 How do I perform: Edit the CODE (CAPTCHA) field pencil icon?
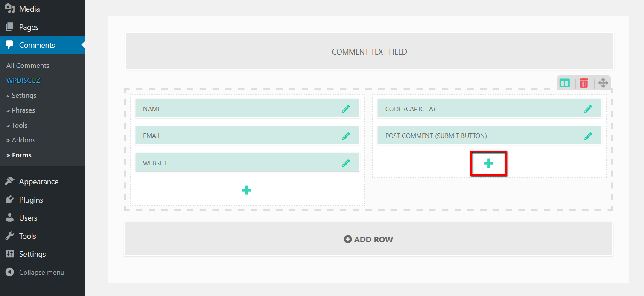[588, 109]
